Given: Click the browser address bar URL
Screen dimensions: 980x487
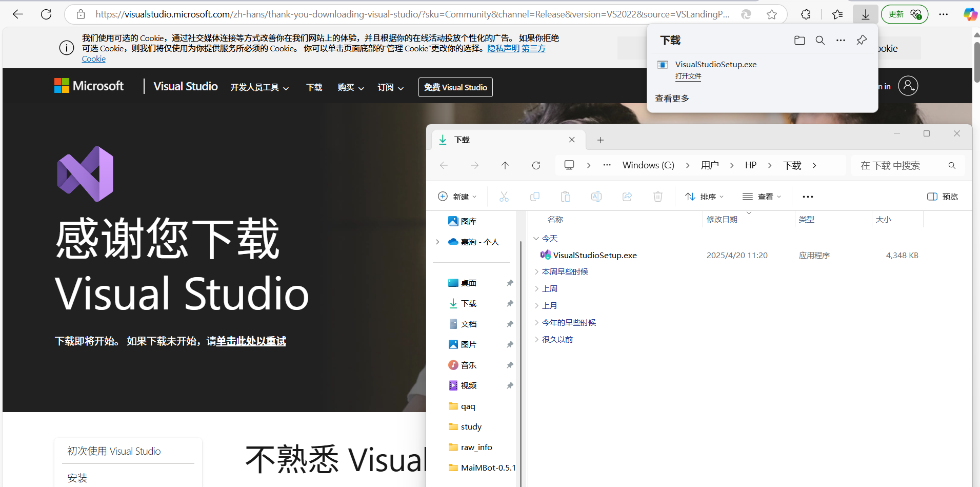Looking at the screenshot, I should point(413,14).
